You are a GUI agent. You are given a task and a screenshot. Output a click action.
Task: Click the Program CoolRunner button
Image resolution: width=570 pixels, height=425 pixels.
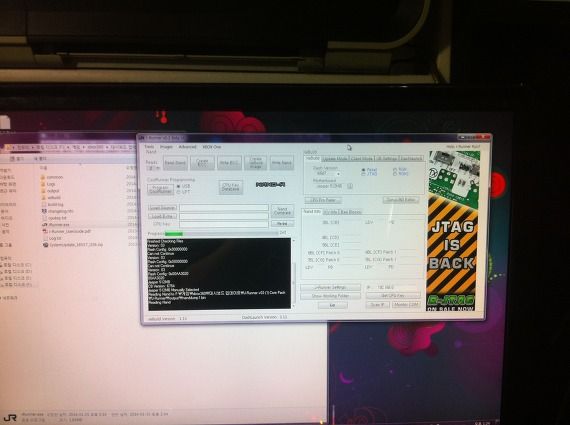(161, 189)
